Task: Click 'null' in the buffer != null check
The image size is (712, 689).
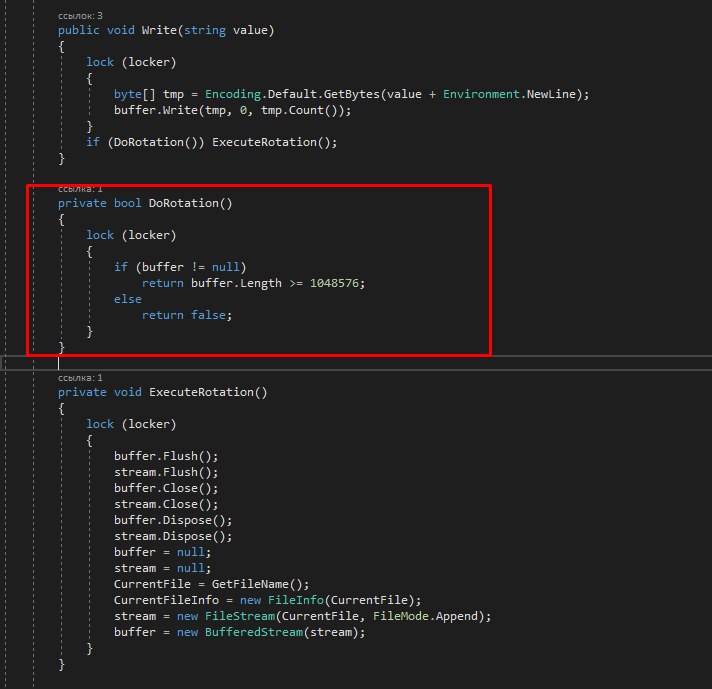Action: tap(226, 267)
